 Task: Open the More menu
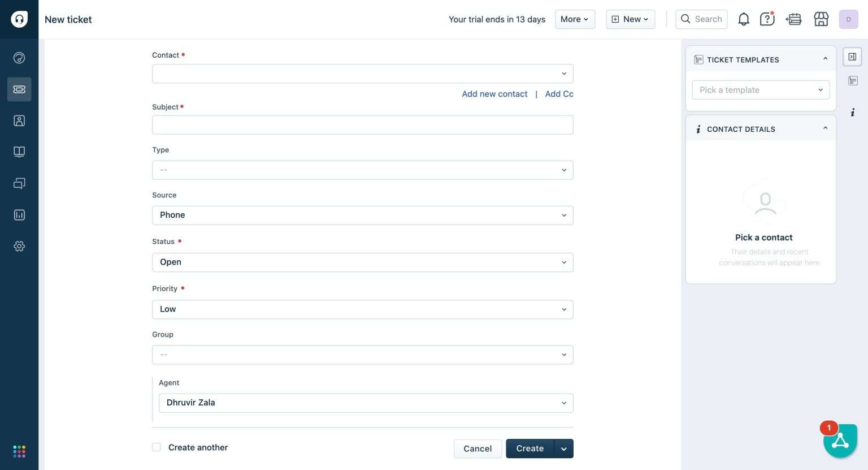pyautogui.click(x=574, y=19)
